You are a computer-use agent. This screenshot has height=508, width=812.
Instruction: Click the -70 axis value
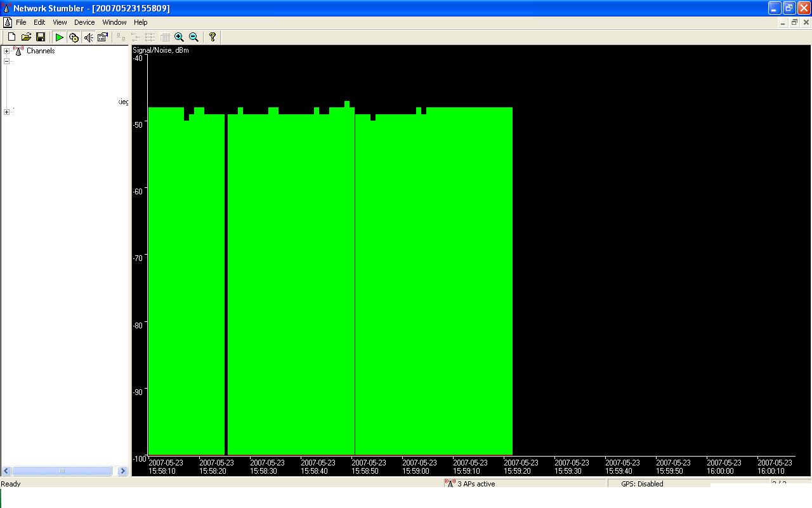coord(138,258)
